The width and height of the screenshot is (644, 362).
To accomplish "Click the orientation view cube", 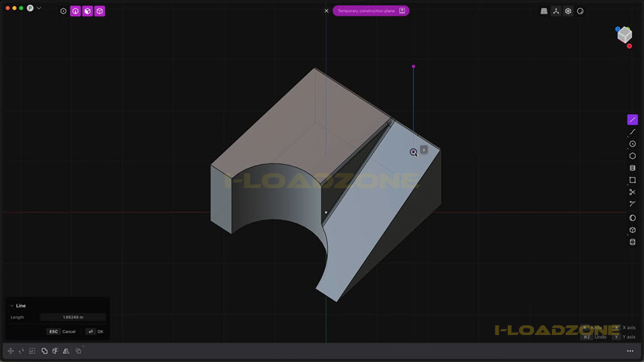I will pyautogui.click(x=625, y=35).
